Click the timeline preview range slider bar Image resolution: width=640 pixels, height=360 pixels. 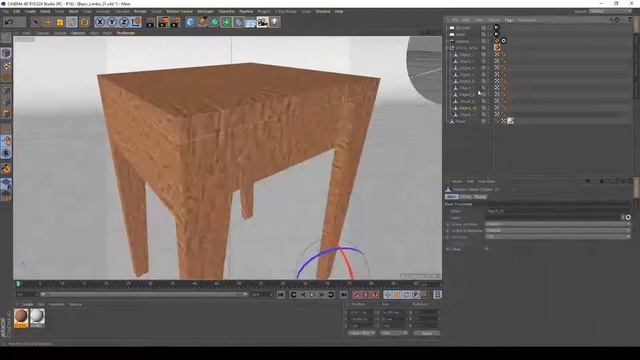pyautogui.click(x=144, y=294)
